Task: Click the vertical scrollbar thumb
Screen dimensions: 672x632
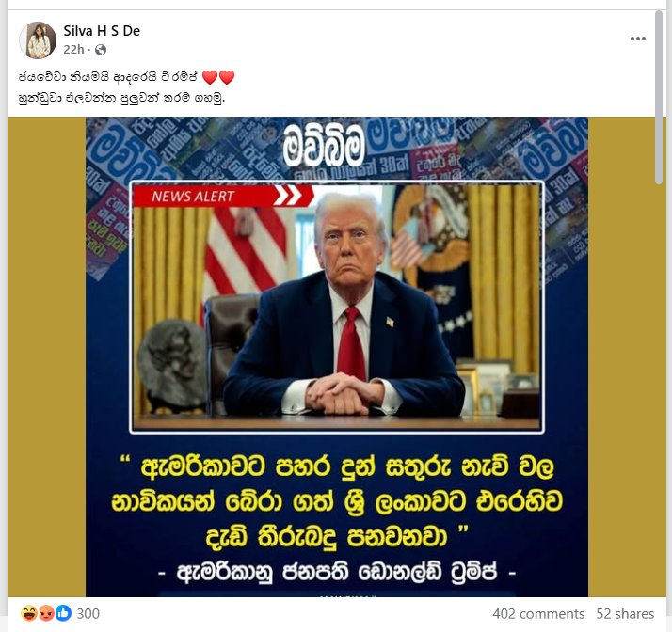Action: click(x=659, y=98)
